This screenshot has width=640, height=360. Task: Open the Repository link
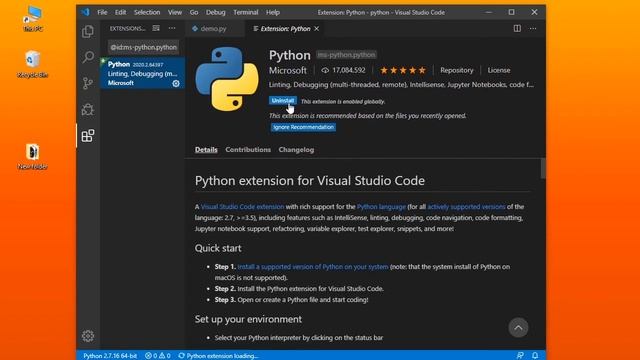[457, 70]
